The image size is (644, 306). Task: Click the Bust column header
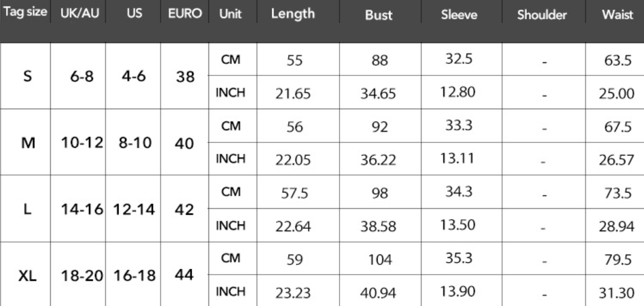coord(378,14)
